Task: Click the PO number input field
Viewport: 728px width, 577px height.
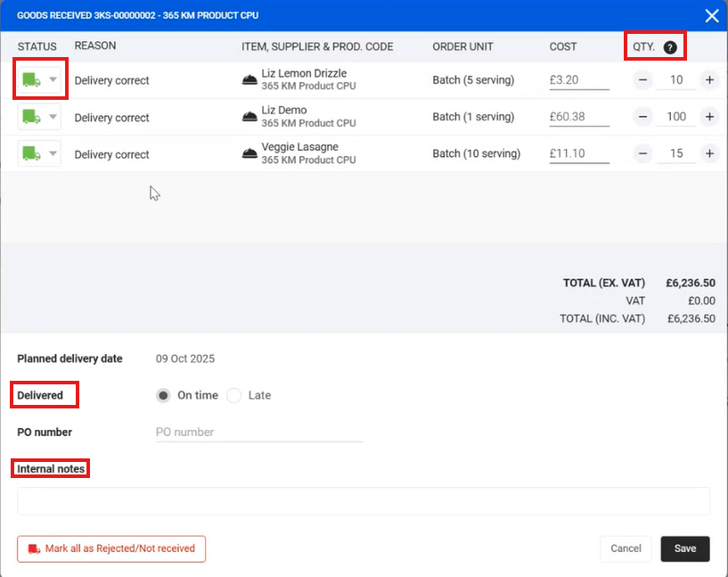Action: click(258, 433)
